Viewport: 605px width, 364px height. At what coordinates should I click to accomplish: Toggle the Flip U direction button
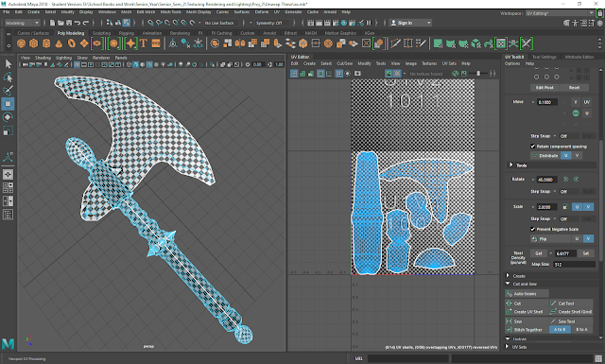(577, 239)
